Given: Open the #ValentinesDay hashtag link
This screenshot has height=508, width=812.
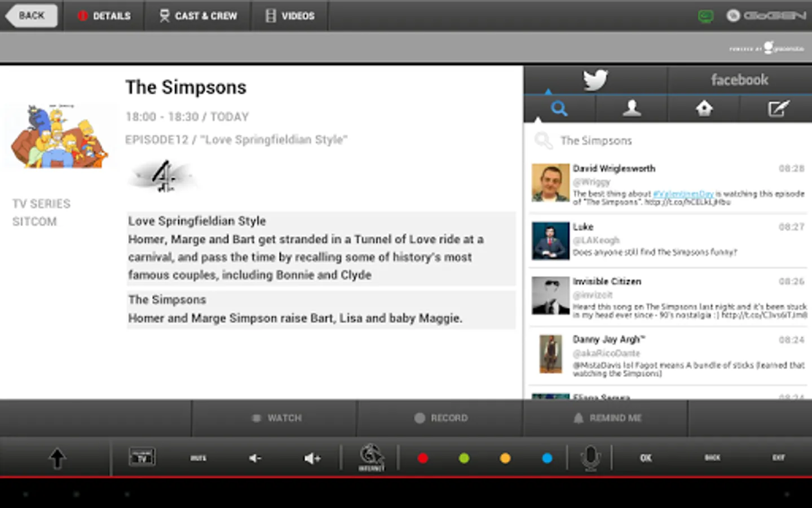Looking at the screenshot, I should [683, 194].
